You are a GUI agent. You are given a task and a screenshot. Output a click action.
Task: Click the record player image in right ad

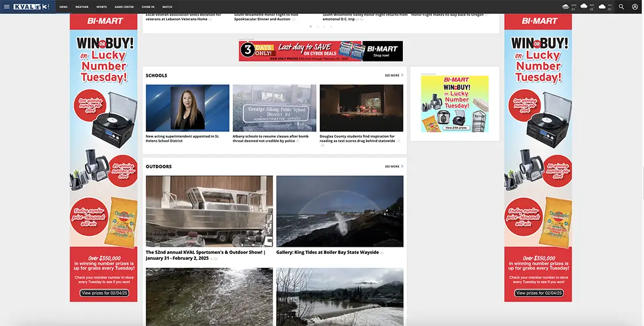(549, 120)
